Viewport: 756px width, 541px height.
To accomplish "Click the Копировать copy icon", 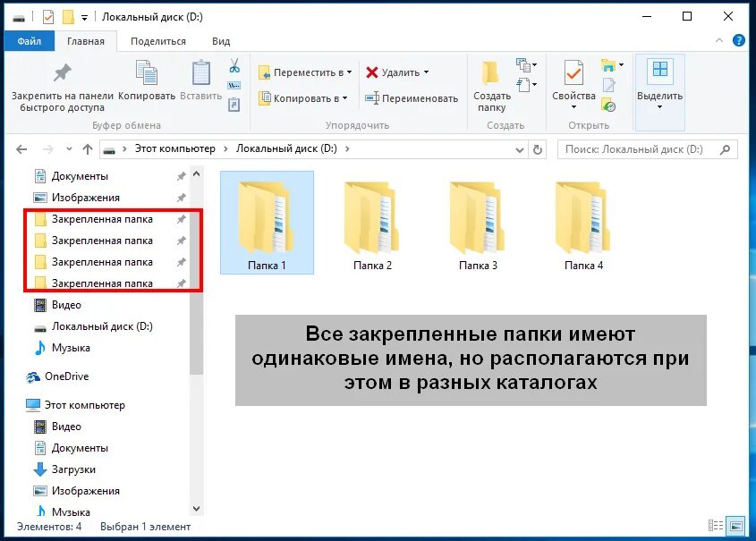I will click(x=147, y=72).
